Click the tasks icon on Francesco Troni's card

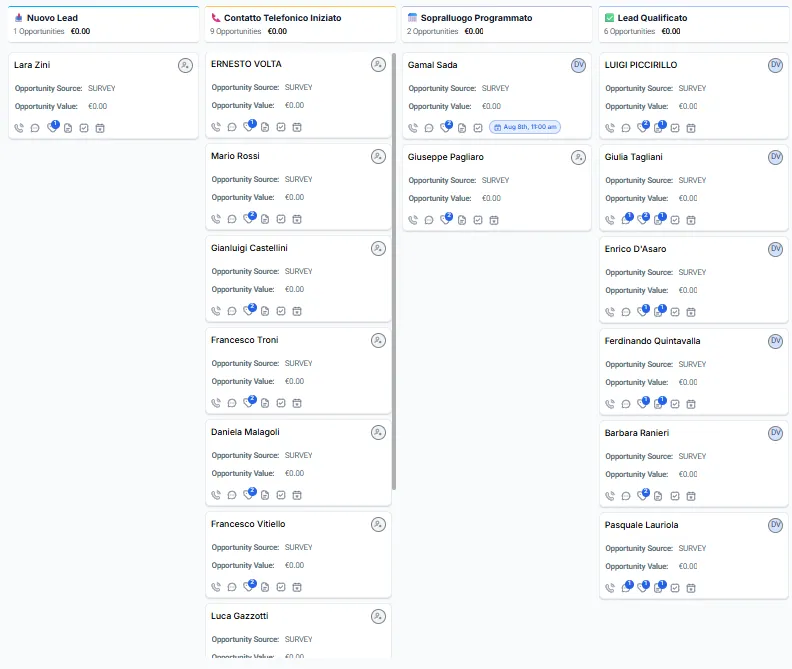pyautogui.click(x=281, y=403)
